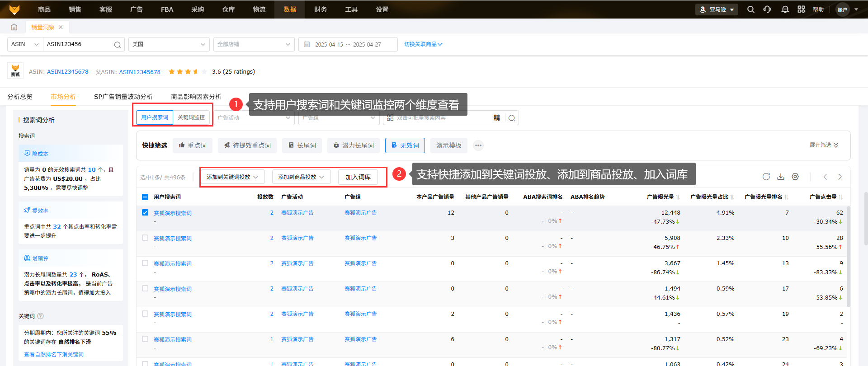Click the ASIN123456 search input field

coord(79,44)
